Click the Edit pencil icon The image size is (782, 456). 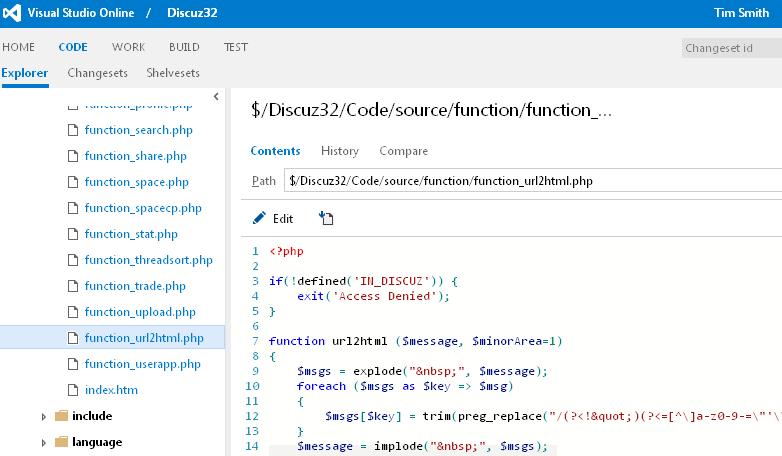[x=259, y=218]
